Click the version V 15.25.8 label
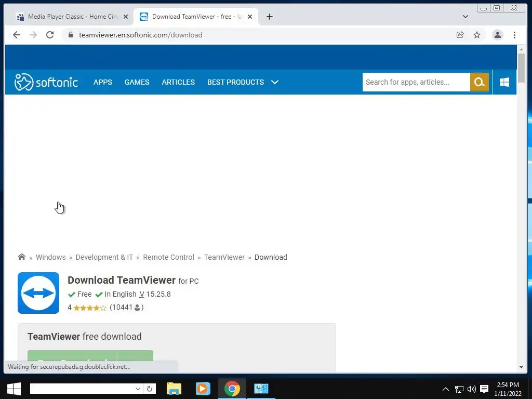The image size is (532, 399). 155,294
